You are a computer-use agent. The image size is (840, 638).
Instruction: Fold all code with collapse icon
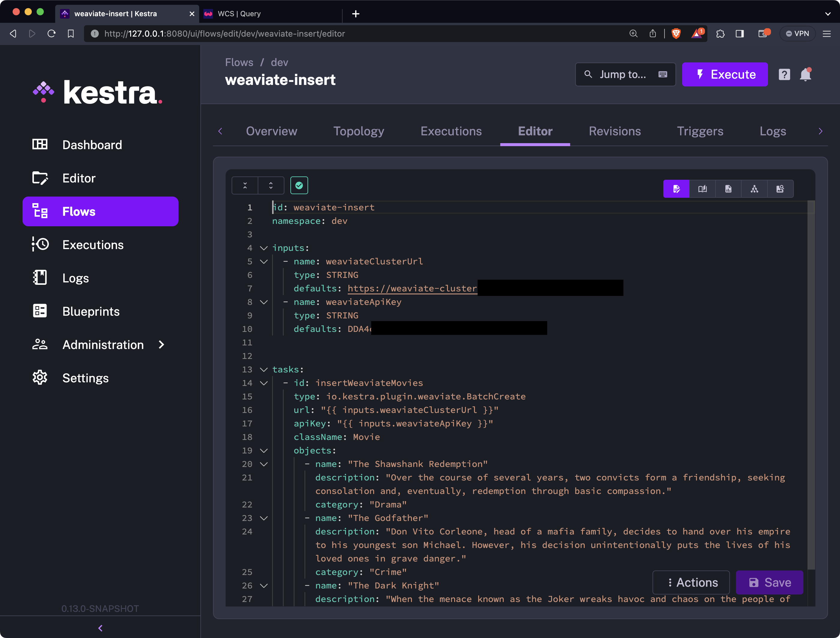coord(245,185)
